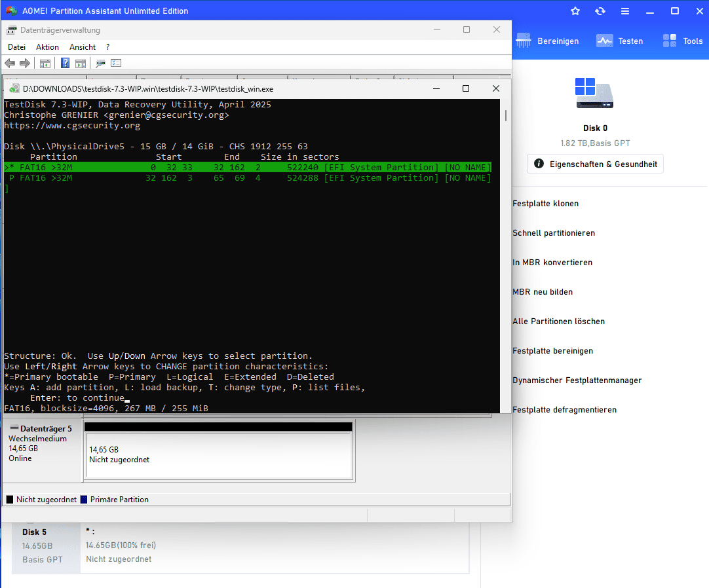Click the blue Primäre Partition legend swatch

(84, 500)
